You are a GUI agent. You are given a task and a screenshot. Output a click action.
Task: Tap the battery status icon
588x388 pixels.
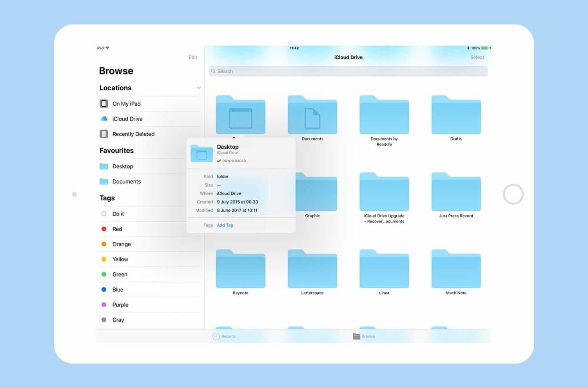[485, 48]
